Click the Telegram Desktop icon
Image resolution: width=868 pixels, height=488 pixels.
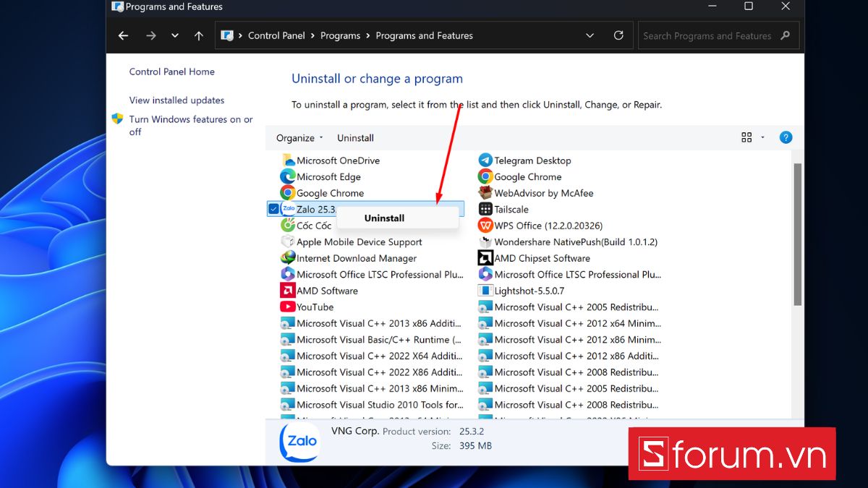[x=485, y=160]
